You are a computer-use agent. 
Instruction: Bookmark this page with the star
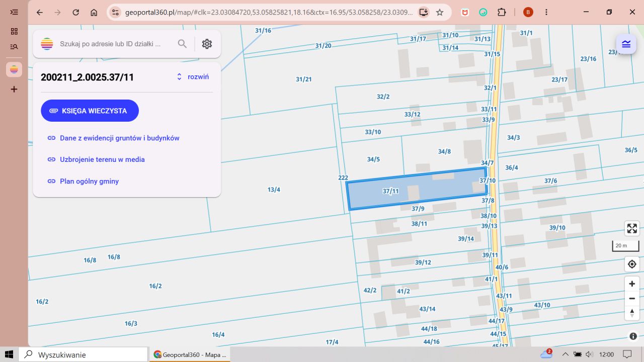440,12
